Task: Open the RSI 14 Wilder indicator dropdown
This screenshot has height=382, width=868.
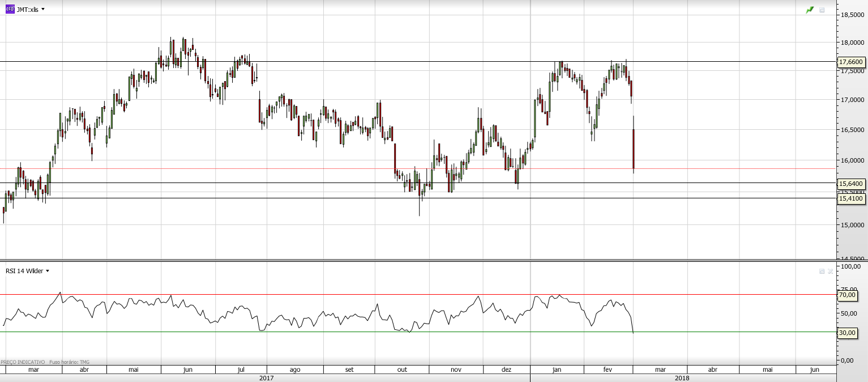Action: [48, 271]
